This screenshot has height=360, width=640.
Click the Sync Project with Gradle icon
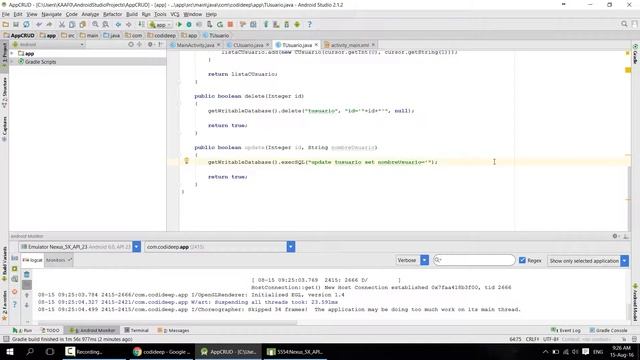pos(266,24)
